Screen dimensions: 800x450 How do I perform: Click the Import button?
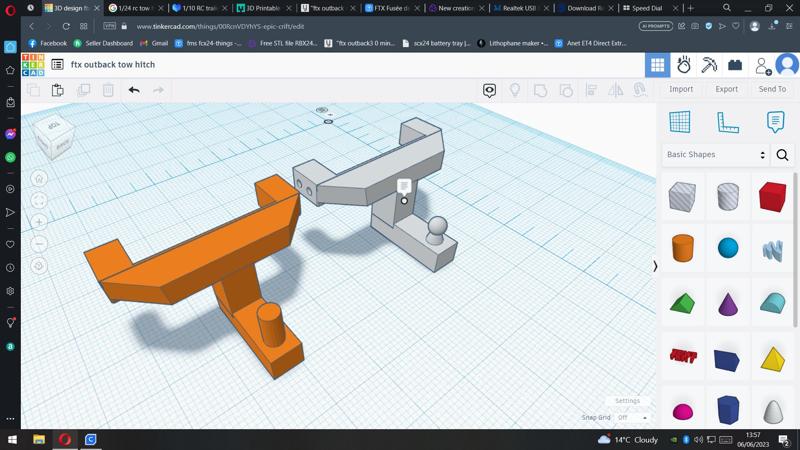tap(681, 89)
